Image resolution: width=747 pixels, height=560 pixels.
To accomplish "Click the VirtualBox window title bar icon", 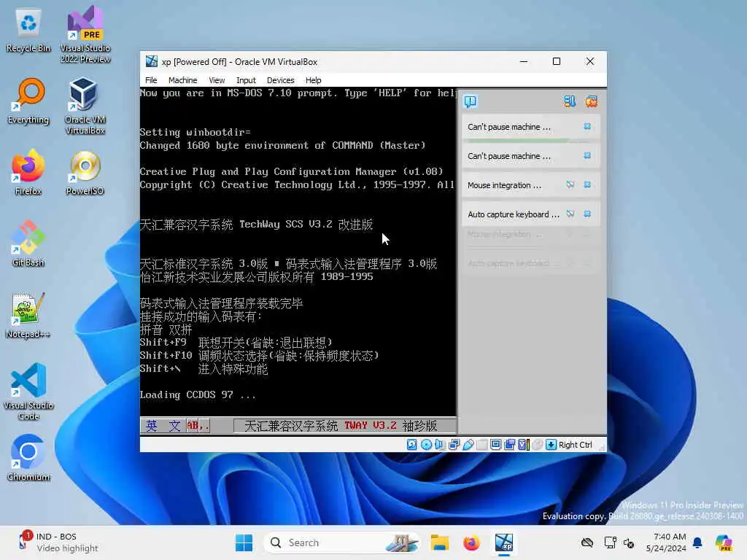I will 152,61.
